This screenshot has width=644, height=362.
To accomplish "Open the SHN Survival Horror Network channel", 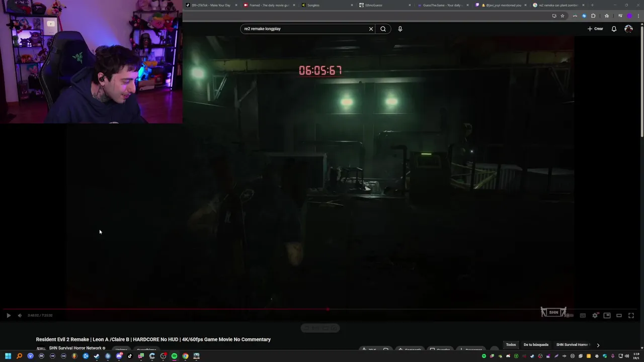I will click(76, 348).
